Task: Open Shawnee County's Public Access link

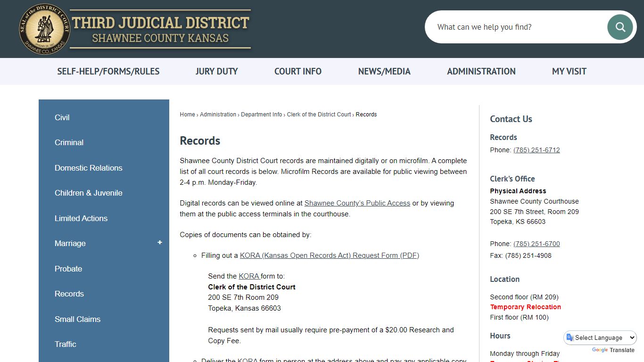Action: pos(357,203)
